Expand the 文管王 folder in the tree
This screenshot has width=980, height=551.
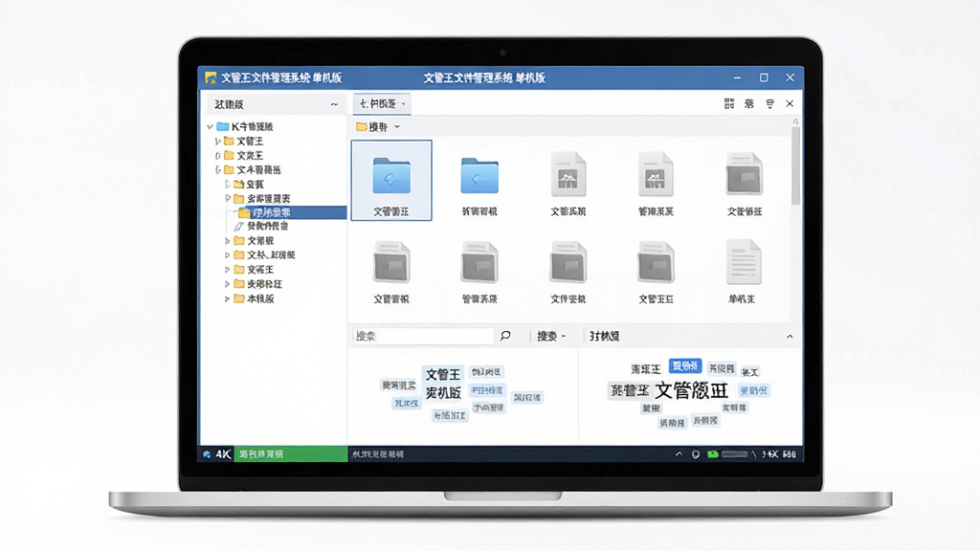tap(217, 142)
